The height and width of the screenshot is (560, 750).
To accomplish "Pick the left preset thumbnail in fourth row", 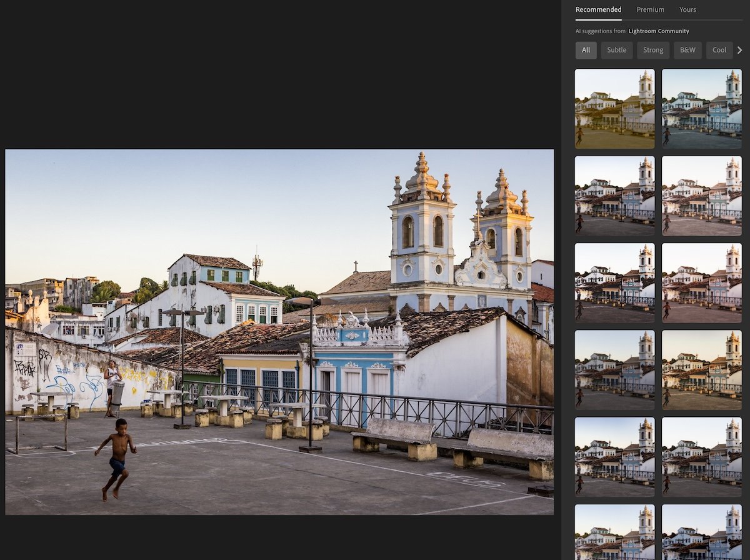I will [614, 370].
